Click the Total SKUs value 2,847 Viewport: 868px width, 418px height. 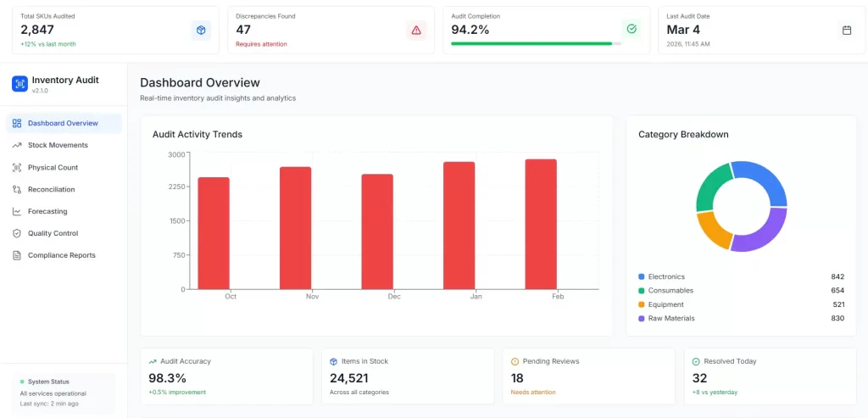[x=37, y=30]
